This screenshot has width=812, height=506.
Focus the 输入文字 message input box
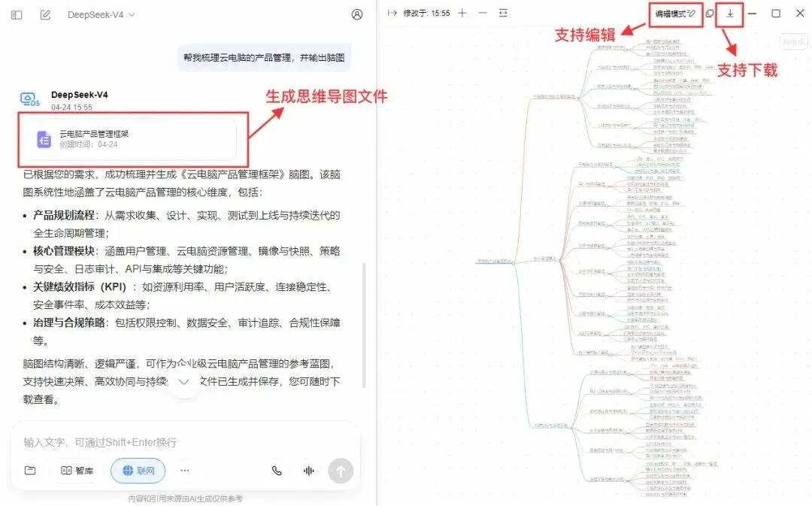click(186, 442)
